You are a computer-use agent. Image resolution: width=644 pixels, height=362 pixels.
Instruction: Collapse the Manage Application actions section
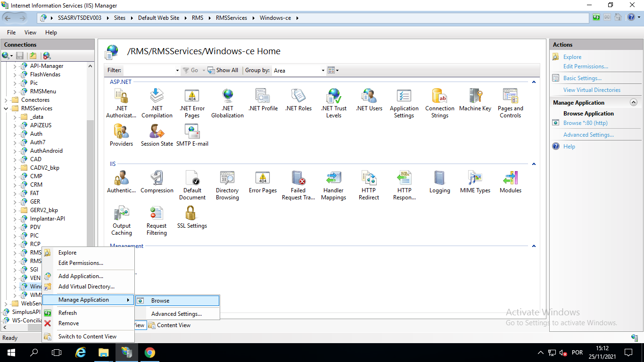[634, 102]
